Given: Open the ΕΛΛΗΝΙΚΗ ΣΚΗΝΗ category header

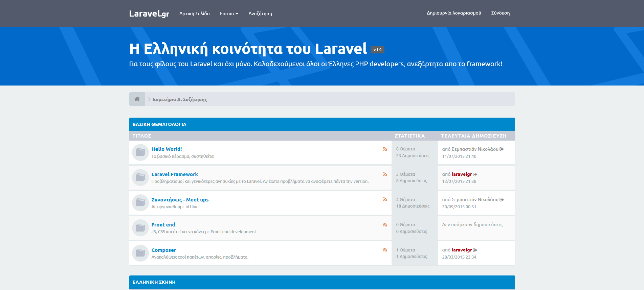Looking at the screenshot, I should 154,282.
